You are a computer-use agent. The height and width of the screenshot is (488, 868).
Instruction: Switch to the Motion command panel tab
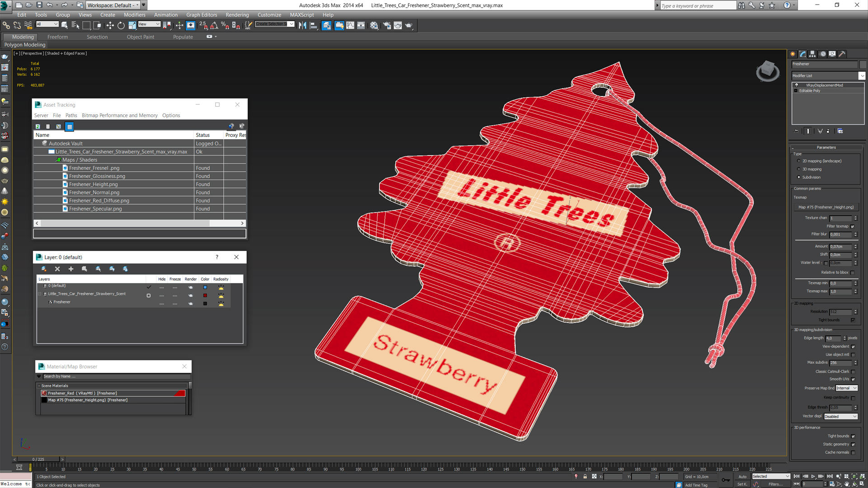823,54
